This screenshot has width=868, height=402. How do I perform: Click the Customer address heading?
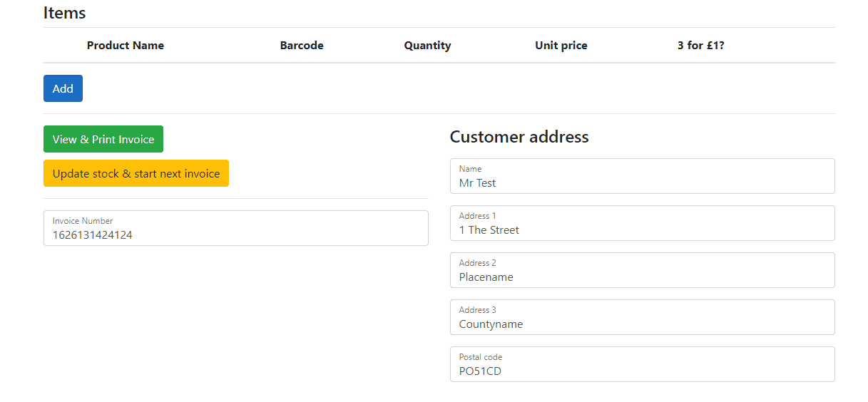(519, 137)
